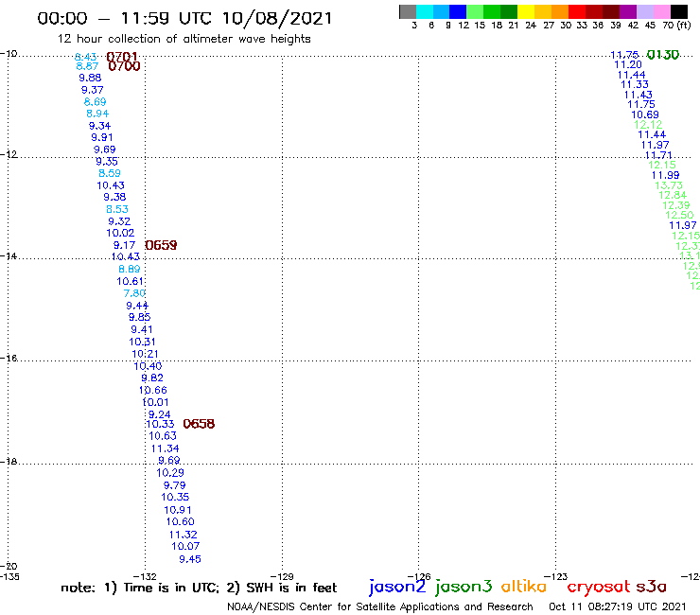The width and height of the screenshot is (700, 615).
Task: Select the s3a satellite legend label
Action: pyautogui.click(x=651, y=587)
